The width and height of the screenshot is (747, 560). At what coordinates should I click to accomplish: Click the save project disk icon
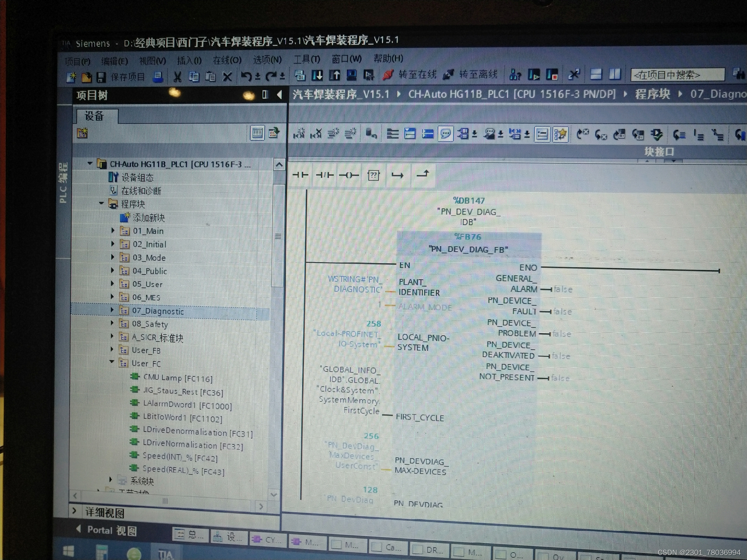coord(101,77)
